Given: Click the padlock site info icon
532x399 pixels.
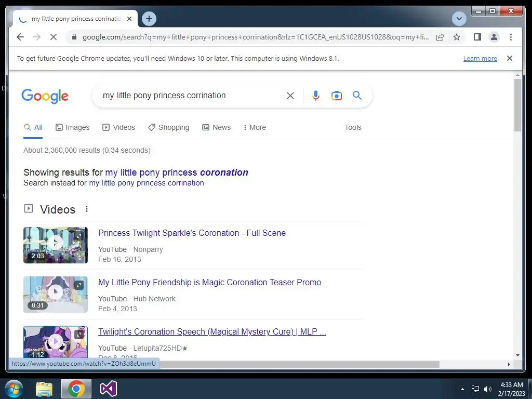Looking at the screenshot, I should click(x=74, y=37).
